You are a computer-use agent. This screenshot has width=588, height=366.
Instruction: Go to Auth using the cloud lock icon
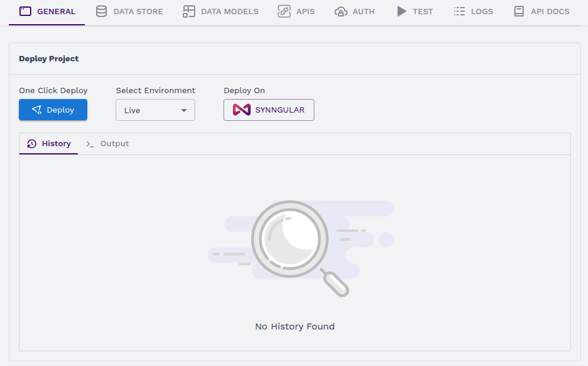(340, 11)
